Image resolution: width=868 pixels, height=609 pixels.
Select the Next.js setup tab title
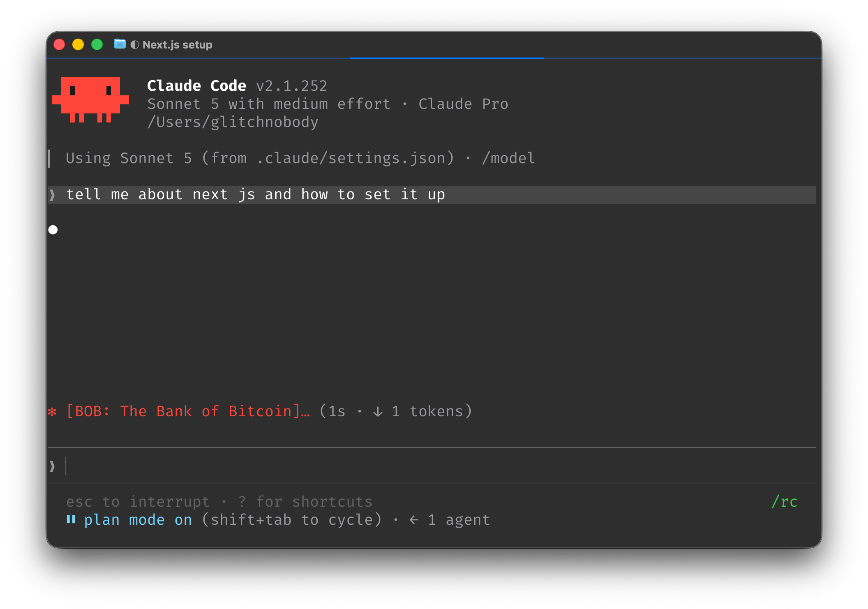pyautogui.click(x=177, y=45)
